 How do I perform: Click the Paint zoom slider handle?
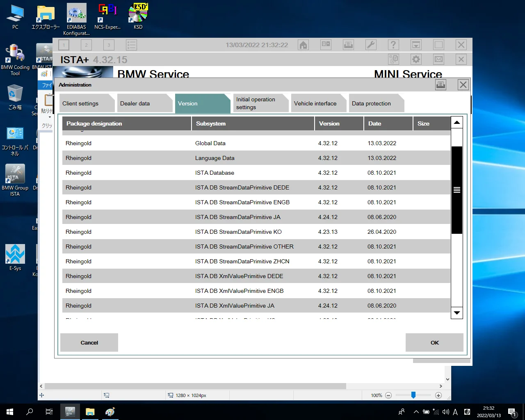pyautogui.click(x=413, y=395)
